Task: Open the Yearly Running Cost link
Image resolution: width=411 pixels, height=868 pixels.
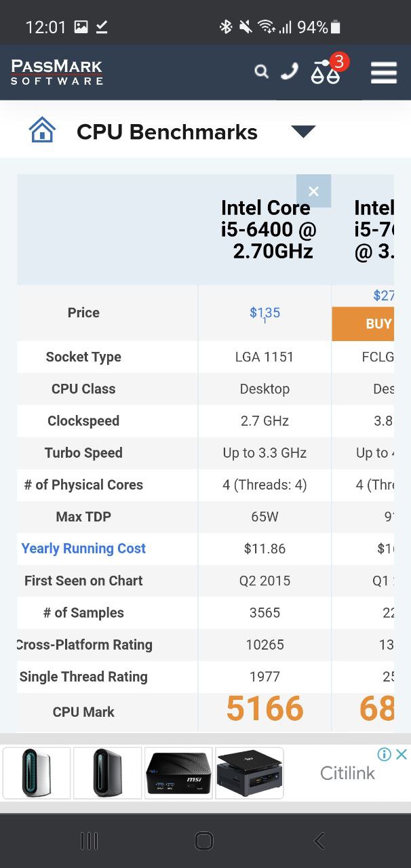Action: pos(83,549)
